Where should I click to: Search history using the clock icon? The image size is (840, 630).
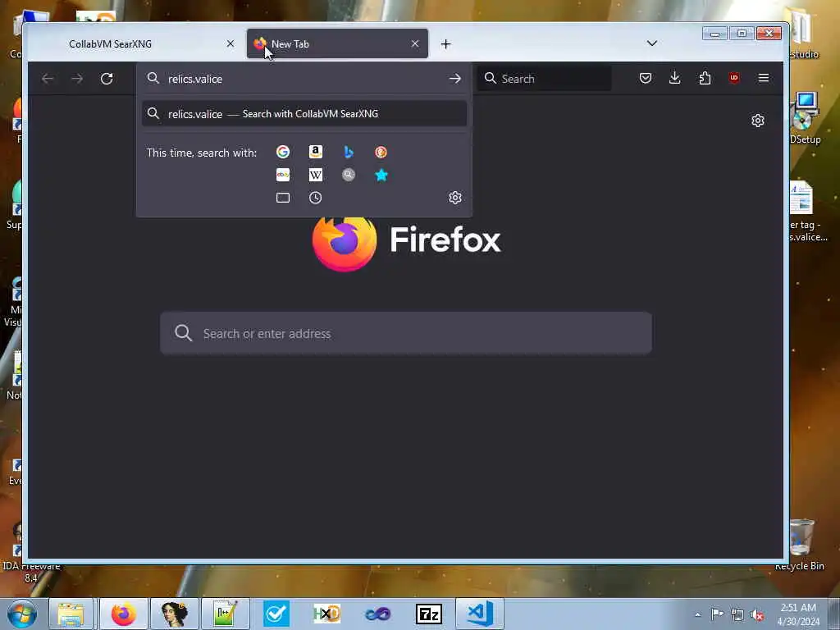(x=316, y=198)
